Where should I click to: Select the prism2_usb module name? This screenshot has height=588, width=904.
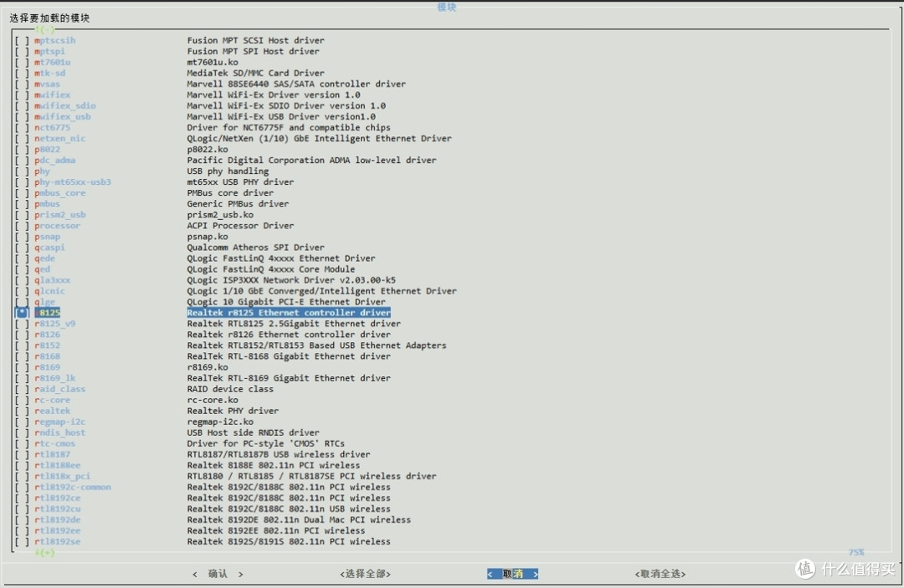click(60, 215)
